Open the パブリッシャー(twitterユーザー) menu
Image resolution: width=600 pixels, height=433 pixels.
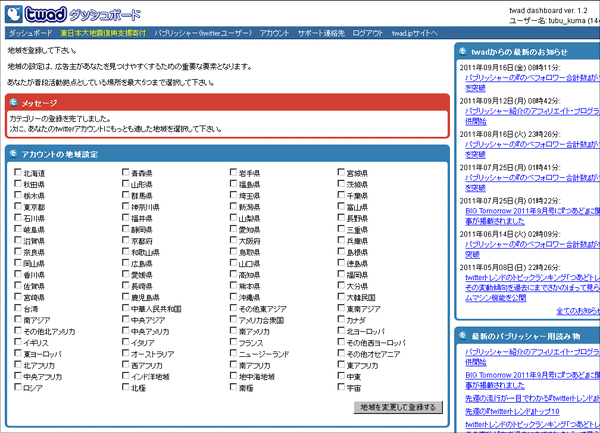[203, 33]
